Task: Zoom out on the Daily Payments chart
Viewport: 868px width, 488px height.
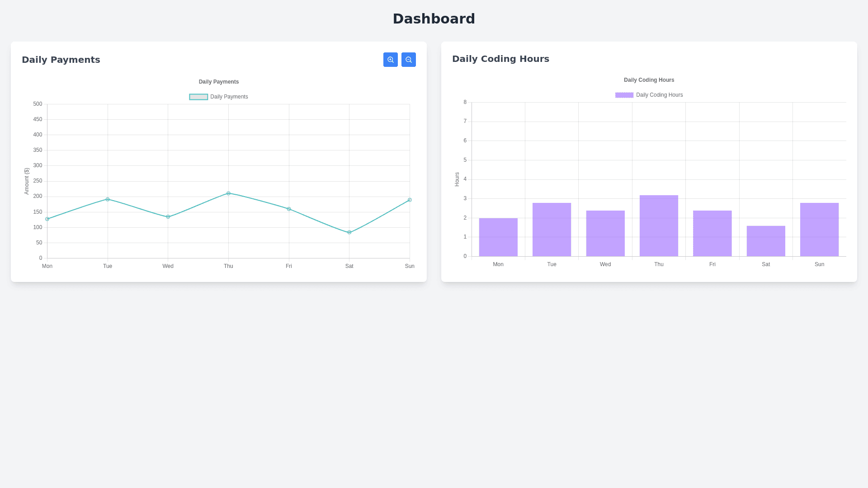Action: [x=409, y=60]
